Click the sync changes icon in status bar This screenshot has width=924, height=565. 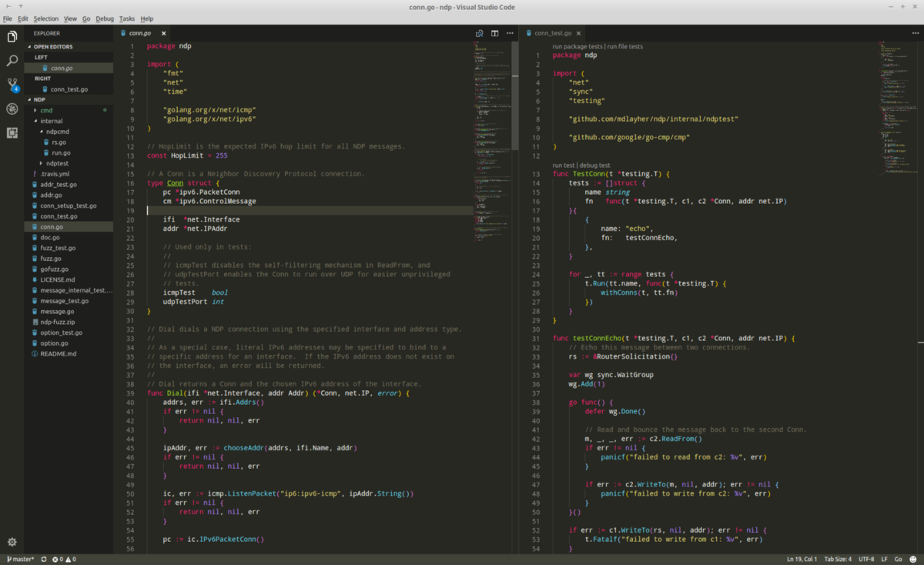point(44,559)
